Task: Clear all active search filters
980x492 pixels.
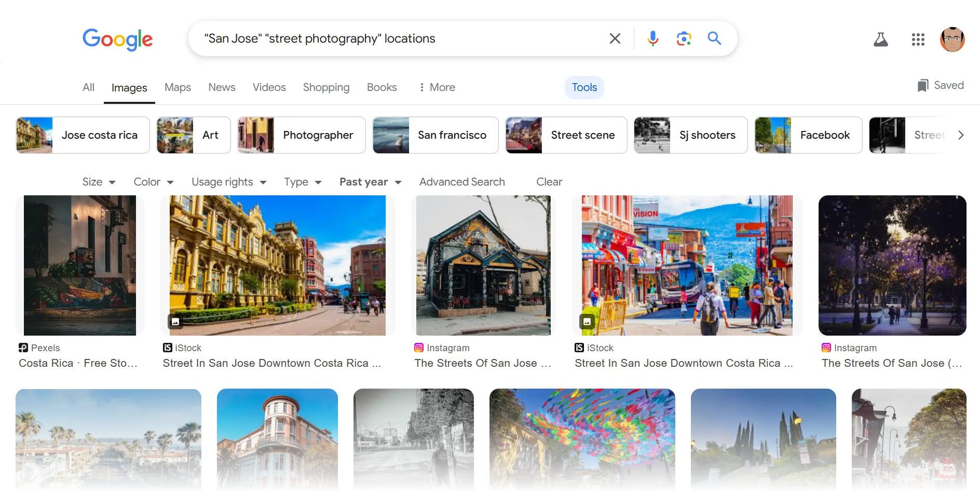Action: tap(549, 182)
